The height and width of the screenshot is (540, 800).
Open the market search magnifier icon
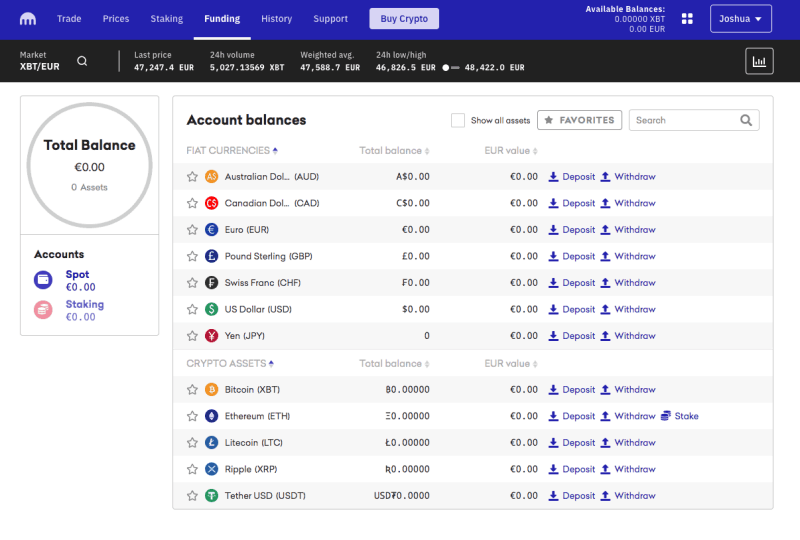point(82,61)
